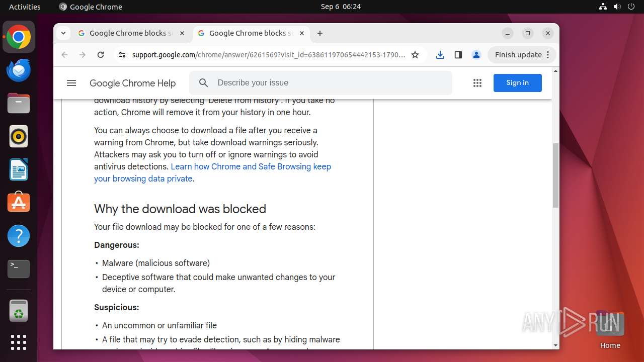Open the Google Chrome Help hamburger menu
The width and height of the screenshot is (644, 362).
click(x=71, y=83)
